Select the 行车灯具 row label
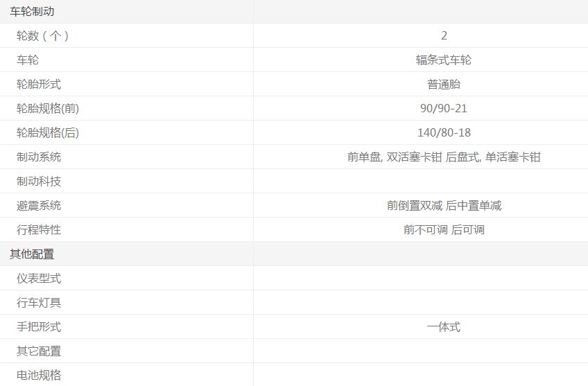Viewport: 588px width, 386px height. point(39,303)
